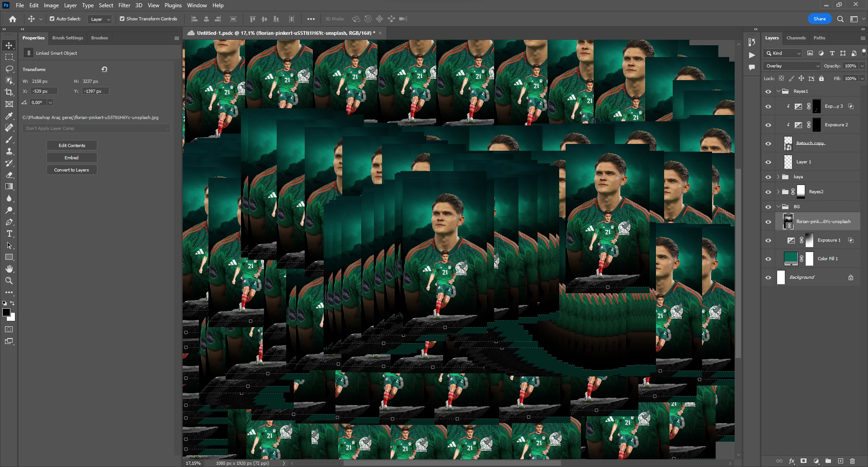The image size is (868, 467).
Task: Open the Overlay blend mode dropdown
Action: coord(792,66)
